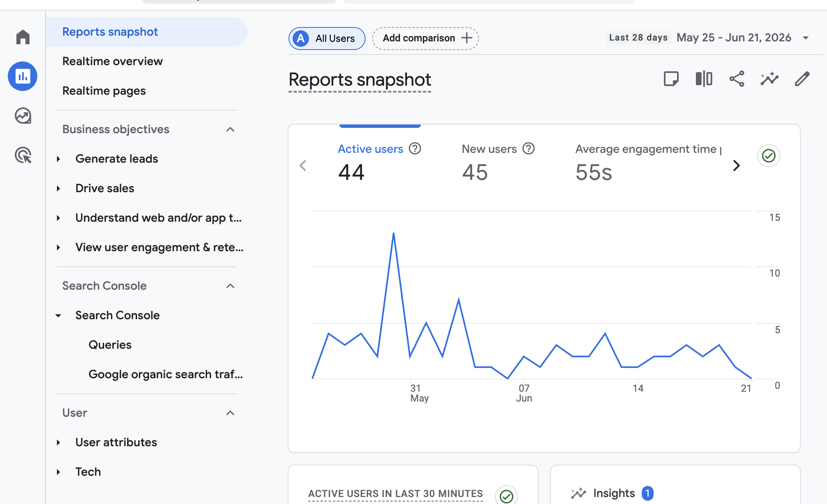Open Realtime overview report
Screen dimensions: 827x504
112,61
